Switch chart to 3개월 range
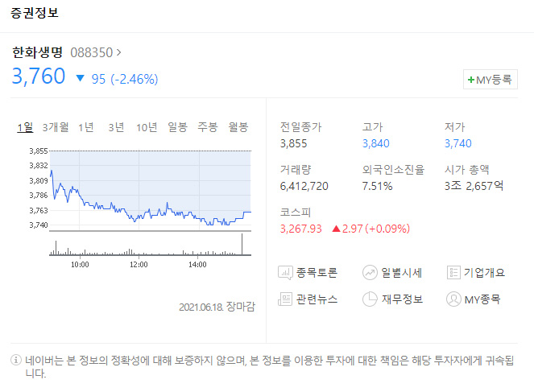 56,127
